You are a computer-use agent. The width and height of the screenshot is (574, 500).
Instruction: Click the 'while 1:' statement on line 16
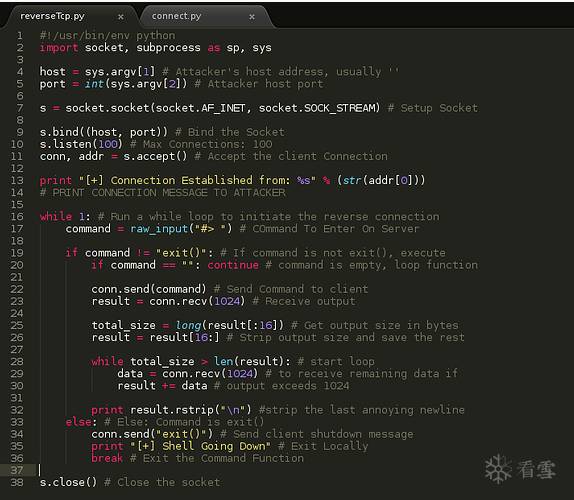pos(65,217)
